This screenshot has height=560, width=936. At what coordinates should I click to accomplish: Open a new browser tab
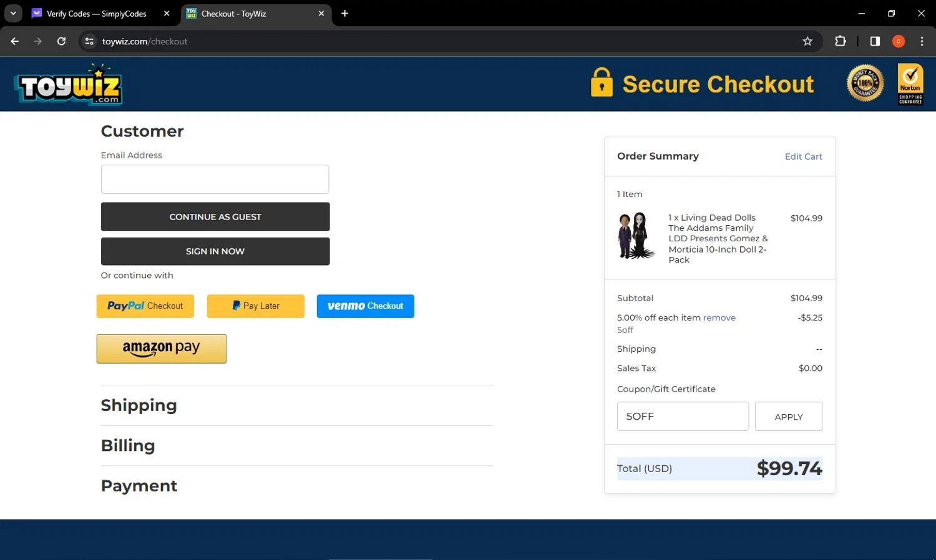(x=344, y=13)
